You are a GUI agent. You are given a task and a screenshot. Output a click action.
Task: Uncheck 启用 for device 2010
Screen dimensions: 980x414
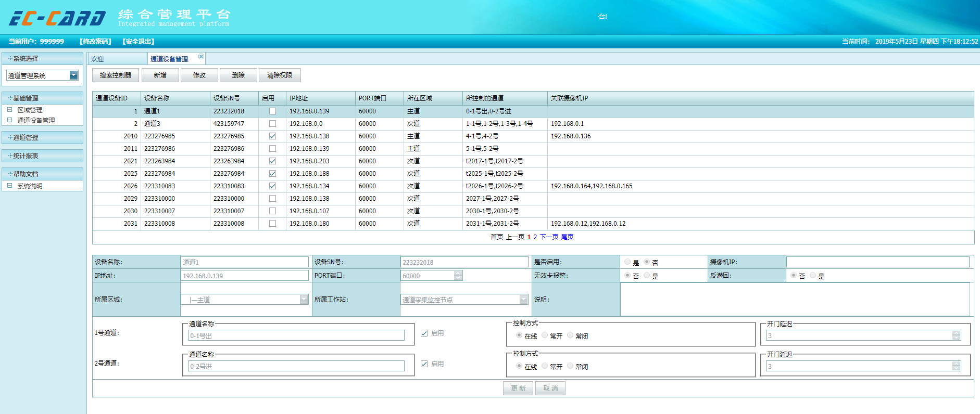tap(272, 136)
